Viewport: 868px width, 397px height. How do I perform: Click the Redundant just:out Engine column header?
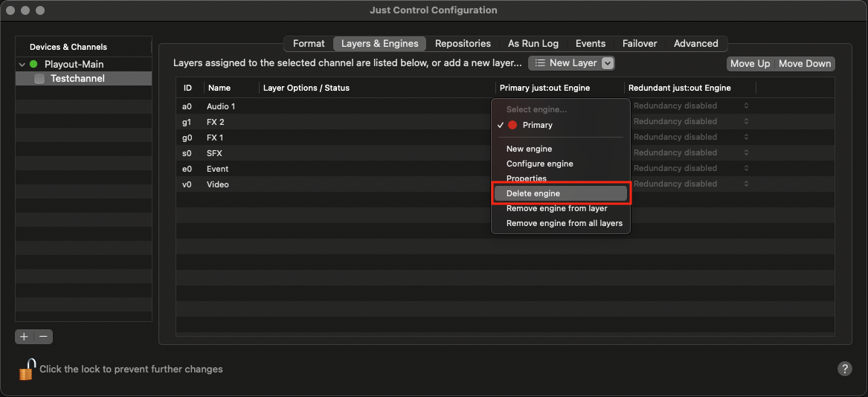pyautogui.click(x=690, y=88)
